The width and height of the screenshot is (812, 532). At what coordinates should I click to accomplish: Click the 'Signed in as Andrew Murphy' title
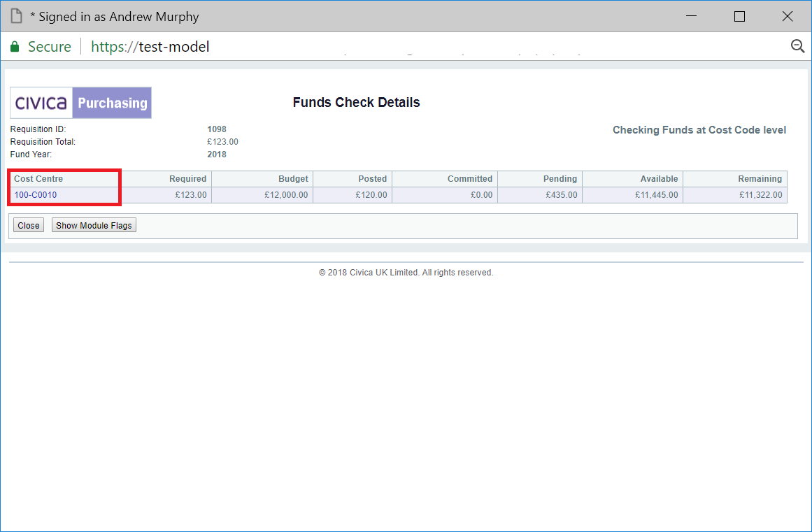point(115,17)
